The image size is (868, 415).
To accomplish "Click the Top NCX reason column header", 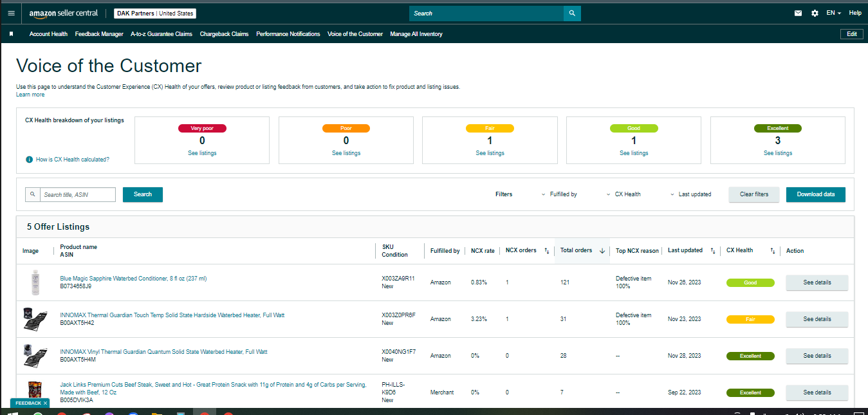I will click(637, 251).
